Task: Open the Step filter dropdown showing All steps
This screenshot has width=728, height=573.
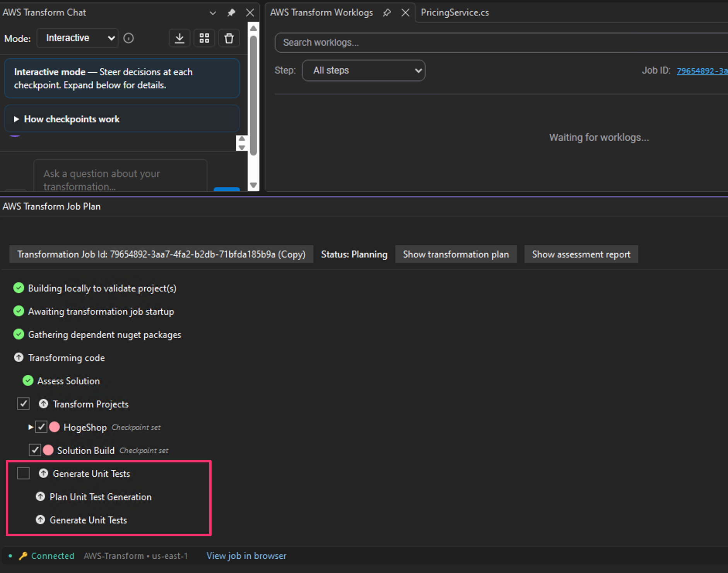Action: pyautogui.click(x=364, y=70)
